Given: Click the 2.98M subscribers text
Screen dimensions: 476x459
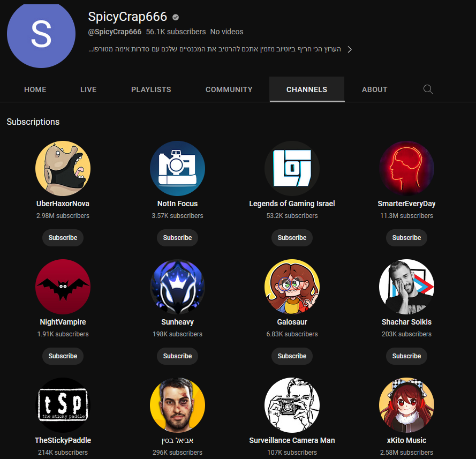Looking at the screenshot, I should (x=63, y=216).
